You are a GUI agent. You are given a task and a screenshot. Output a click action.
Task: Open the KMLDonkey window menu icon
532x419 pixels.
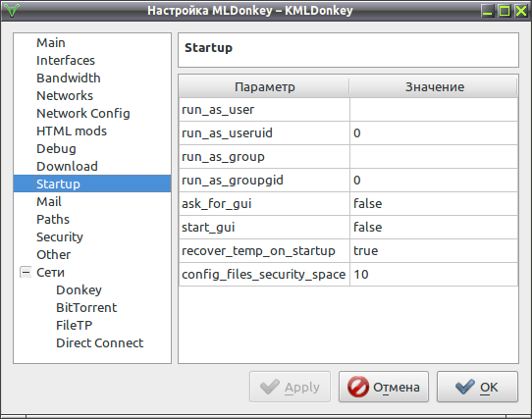click(x=12, y=11)
